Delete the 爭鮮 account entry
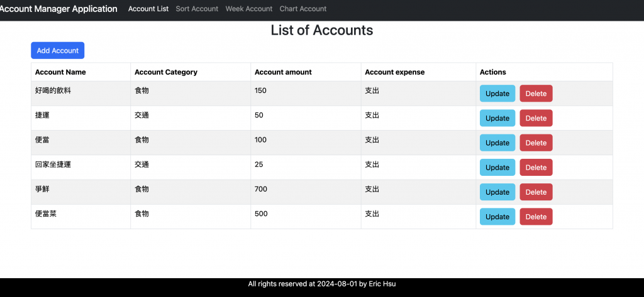The image size is (644, 297). [x=536, y=192]
